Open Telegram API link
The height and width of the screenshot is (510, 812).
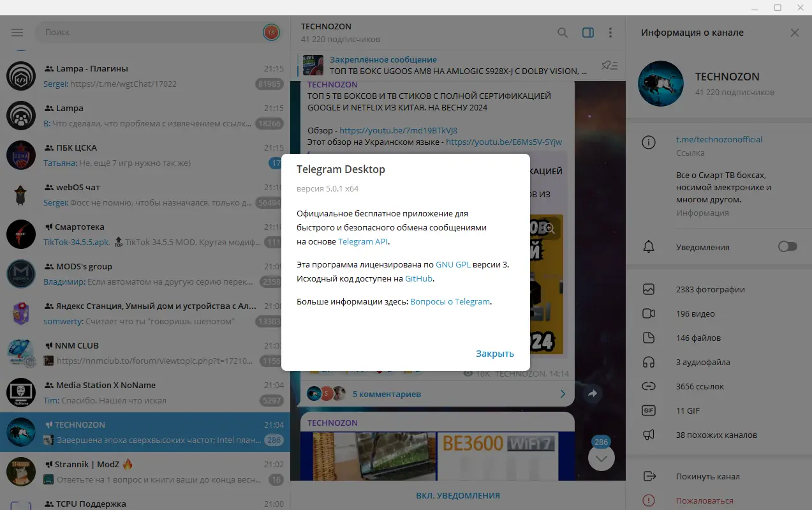[x=363, y=241]
